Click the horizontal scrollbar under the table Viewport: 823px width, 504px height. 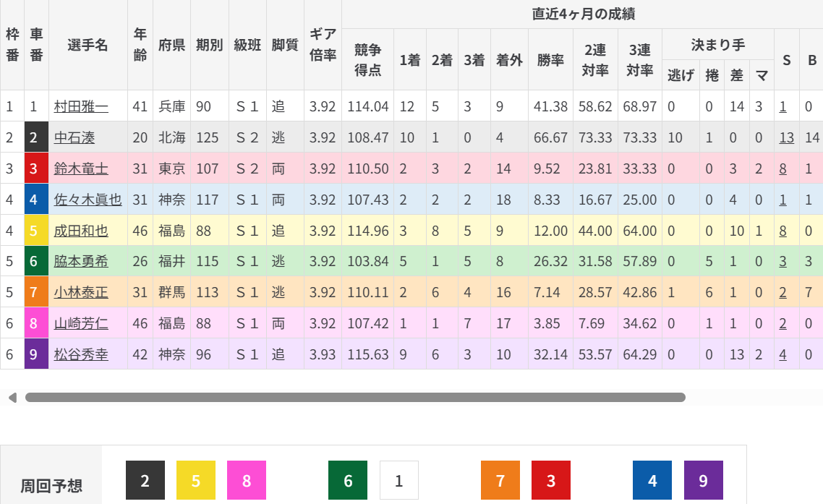(354, 398)
